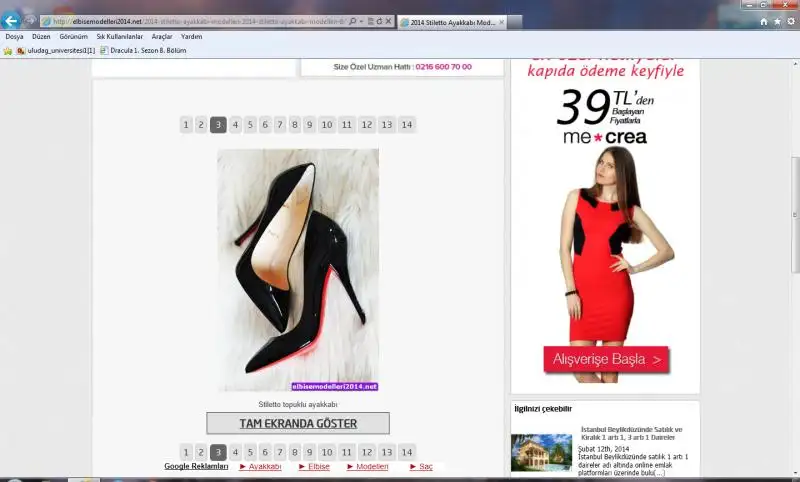This screenshot has width=800, height=482.
Task: Open page 11 below the TAM EKRANDA button
Action: [x=347, y=452]
